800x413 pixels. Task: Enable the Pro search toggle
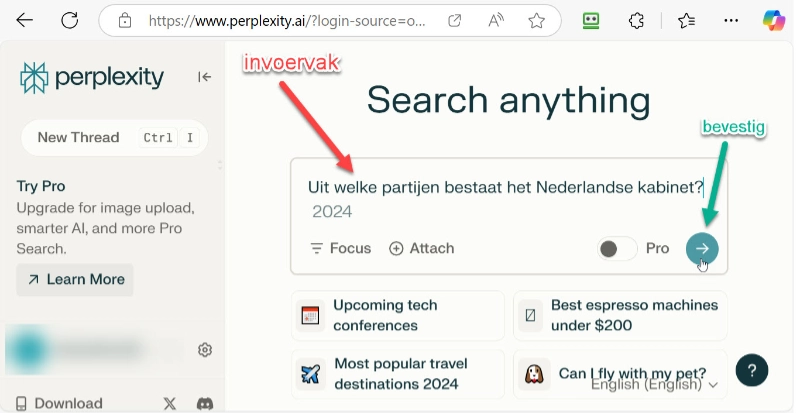point(617,249)
